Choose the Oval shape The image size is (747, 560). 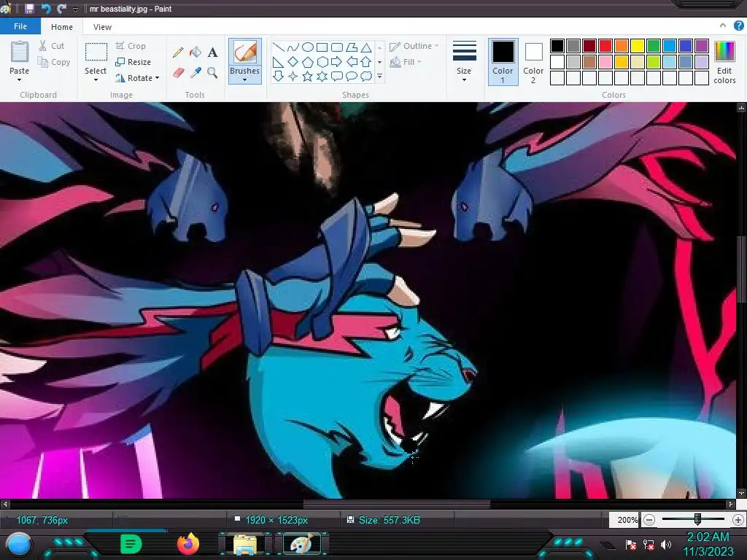click(x=308, y=47)
